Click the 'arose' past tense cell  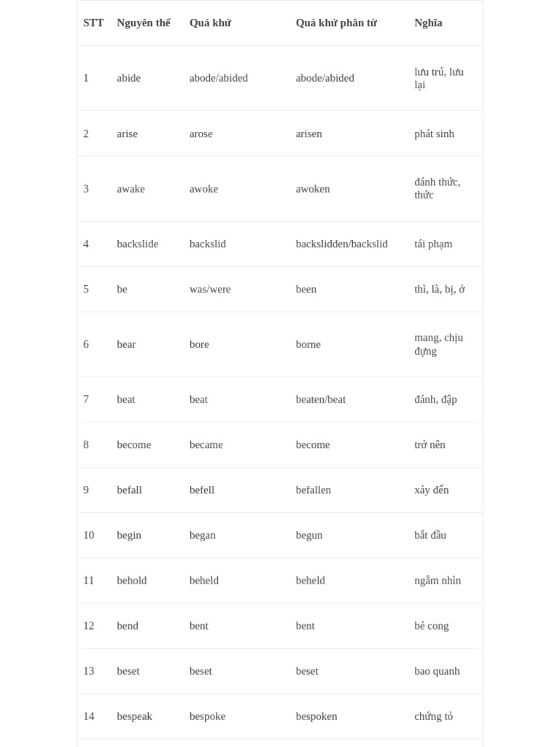click(x=201, y=134)
